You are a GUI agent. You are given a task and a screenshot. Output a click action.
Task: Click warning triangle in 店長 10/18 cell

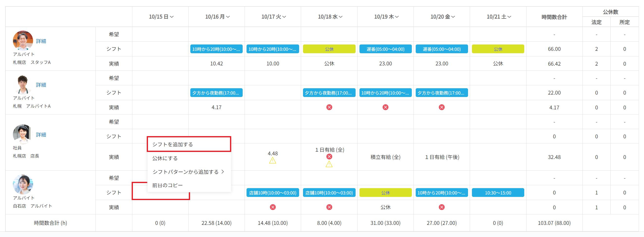(x=329, y=164)
